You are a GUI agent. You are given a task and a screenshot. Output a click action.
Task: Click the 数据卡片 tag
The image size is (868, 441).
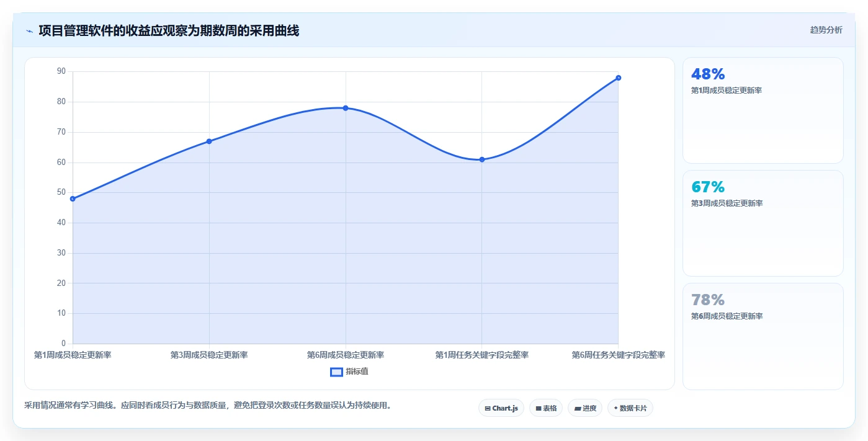click(630, 408)
